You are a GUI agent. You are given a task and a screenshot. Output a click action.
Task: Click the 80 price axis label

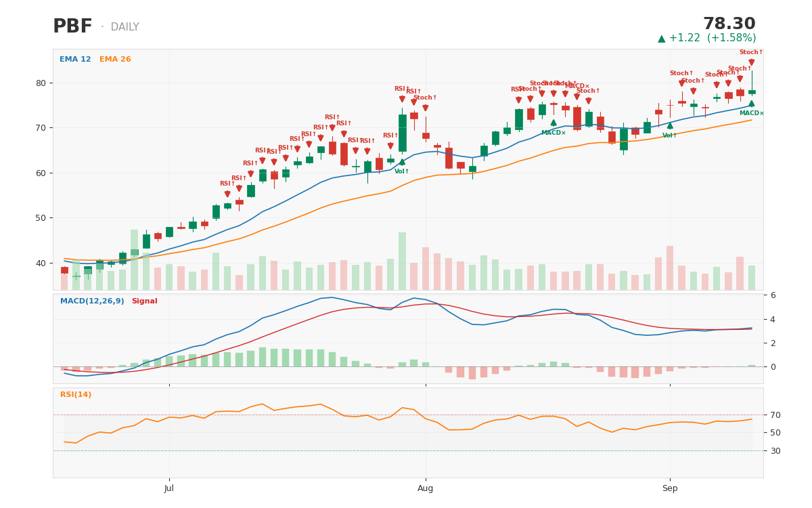[x=41, y=83]
